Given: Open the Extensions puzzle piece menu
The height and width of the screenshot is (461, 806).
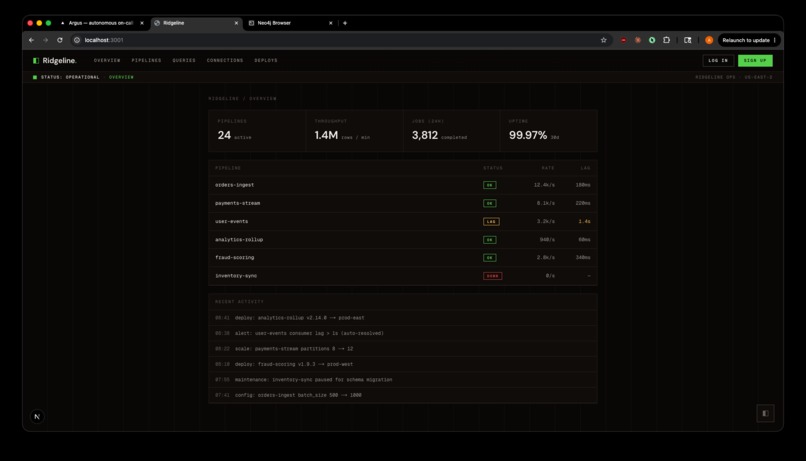Looking at the screenshot, I should coord(666,40).
